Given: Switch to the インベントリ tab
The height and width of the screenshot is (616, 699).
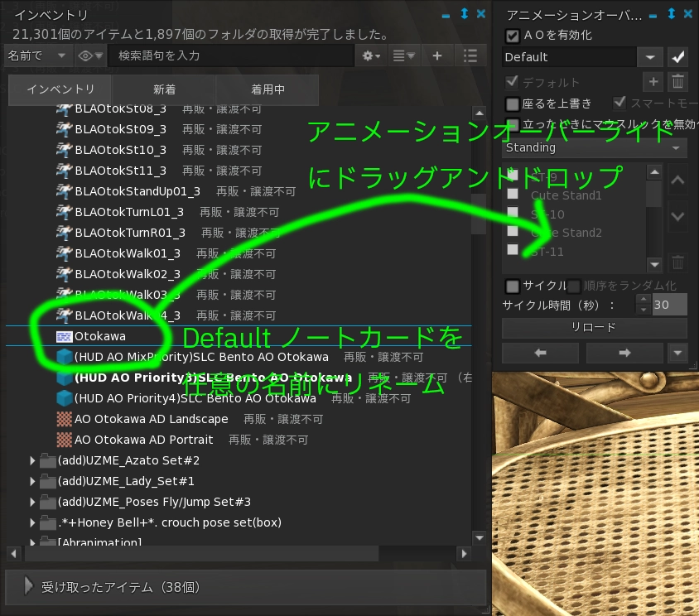Looking at the screenshot, I should 60,89.
